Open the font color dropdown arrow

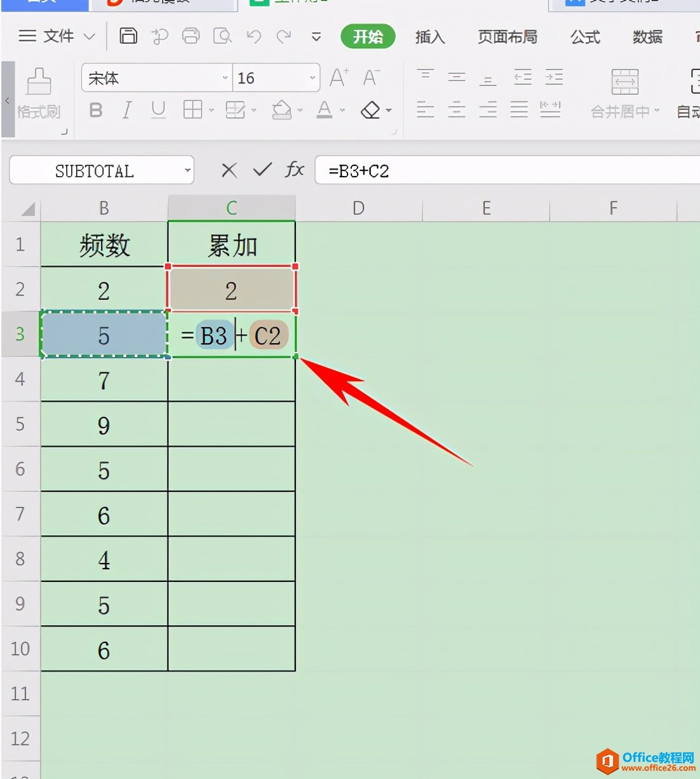click(342, 111)
